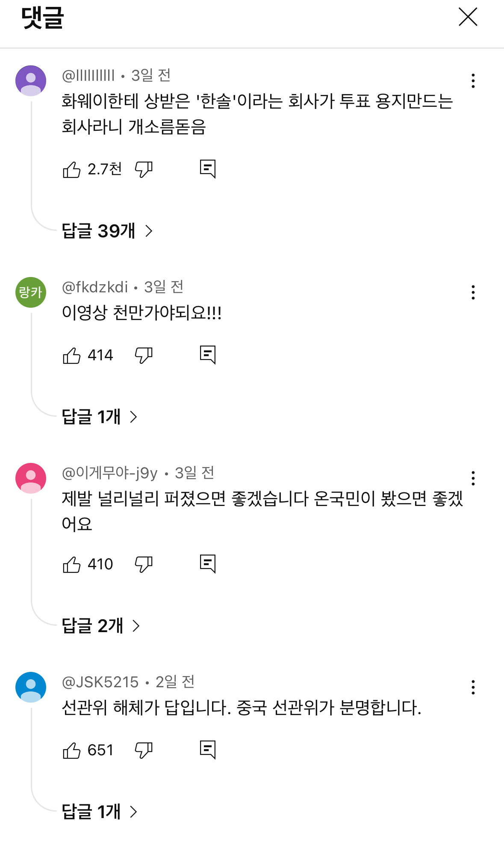Open the green 랑카 avatar profile
The image size is (504, 842).
(x=31, y=292)
